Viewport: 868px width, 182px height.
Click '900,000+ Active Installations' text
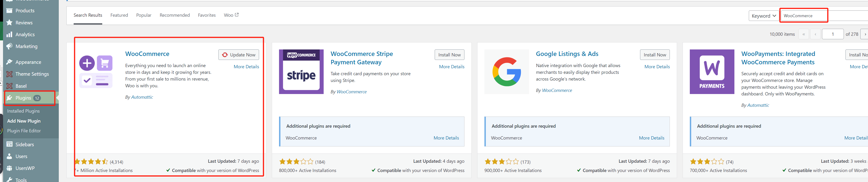(513, 171)
